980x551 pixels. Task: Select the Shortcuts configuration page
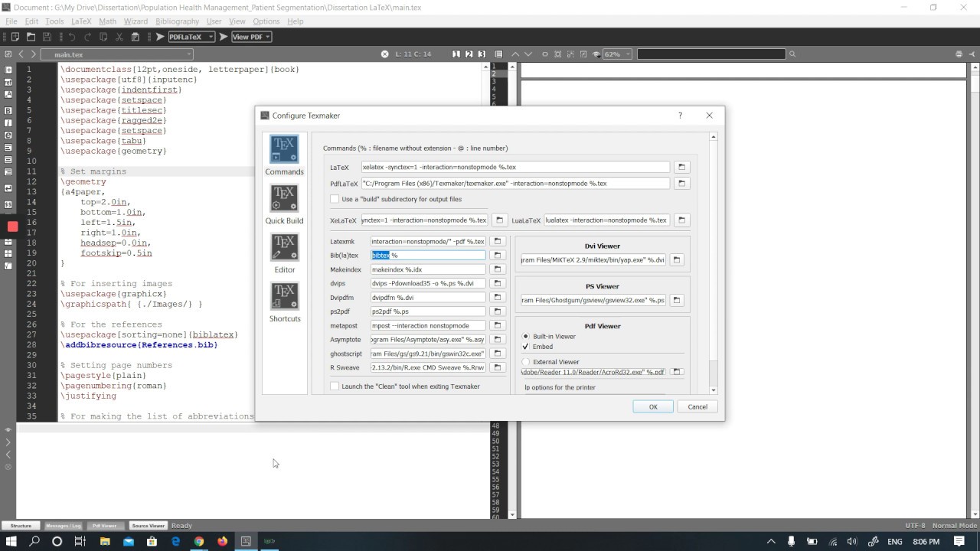(x=284, y=302)
